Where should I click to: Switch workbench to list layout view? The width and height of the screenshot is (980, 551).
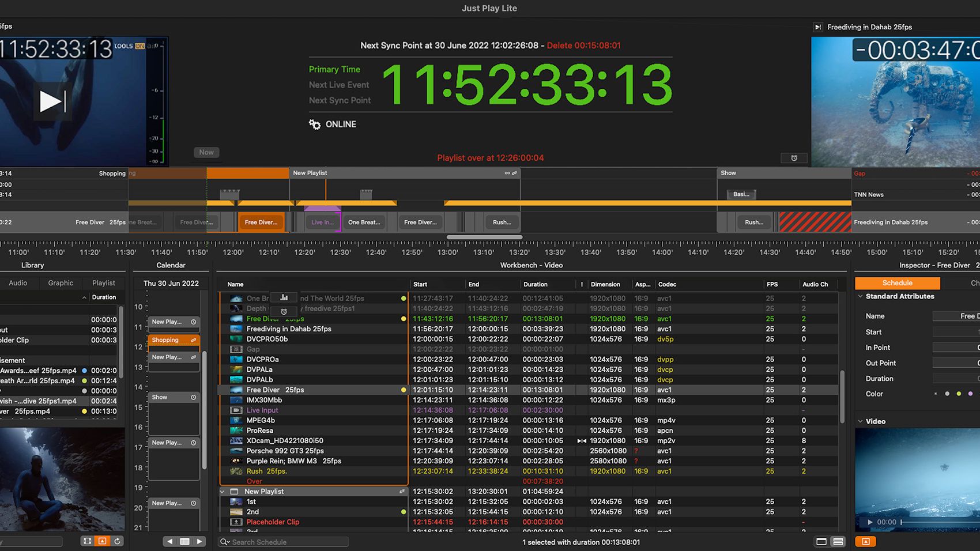[x=838, y=542]
